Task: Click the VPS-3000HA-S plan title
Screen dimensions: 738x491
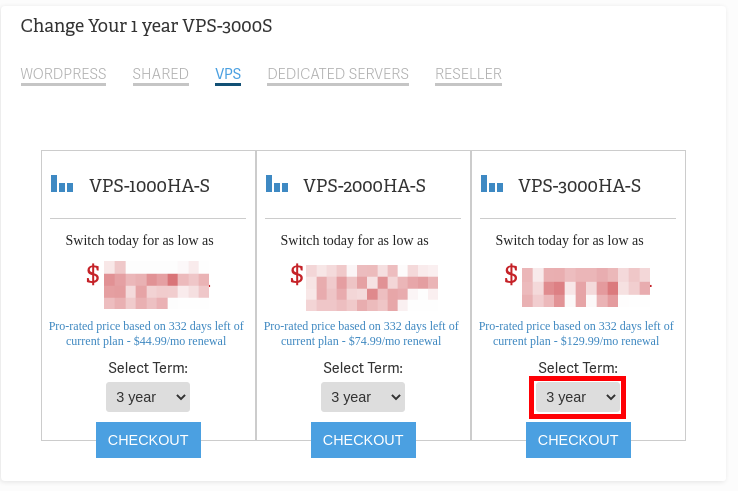Action: [x=579, y=185]
